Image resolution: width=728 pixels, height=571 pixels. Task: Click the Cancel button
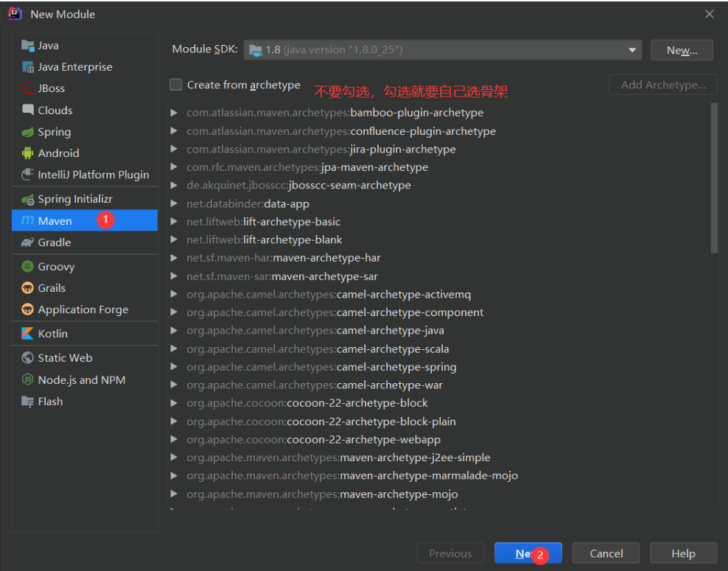[606, 553]
